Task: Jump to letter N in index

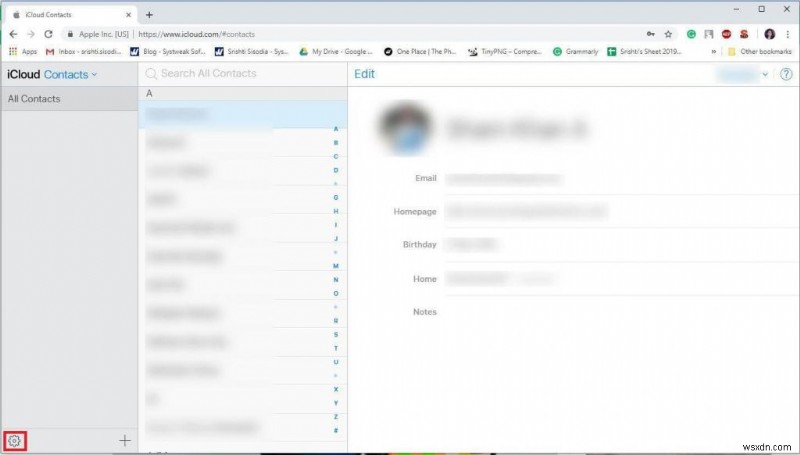Action: (336, 280)
